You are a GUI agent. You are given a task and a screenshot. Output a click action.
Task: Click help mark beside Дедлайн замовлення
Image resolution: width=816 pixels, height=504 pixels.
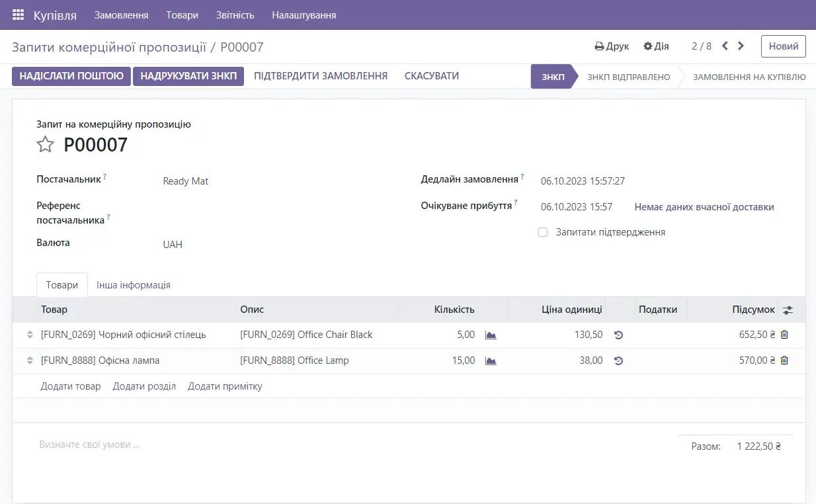click(x=522, y=177)
